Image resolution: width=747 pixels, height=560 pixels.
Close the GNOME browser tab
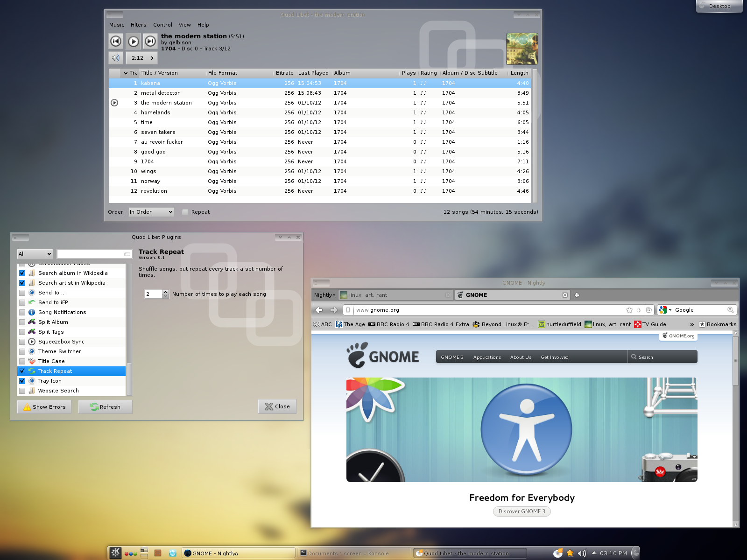565,295
